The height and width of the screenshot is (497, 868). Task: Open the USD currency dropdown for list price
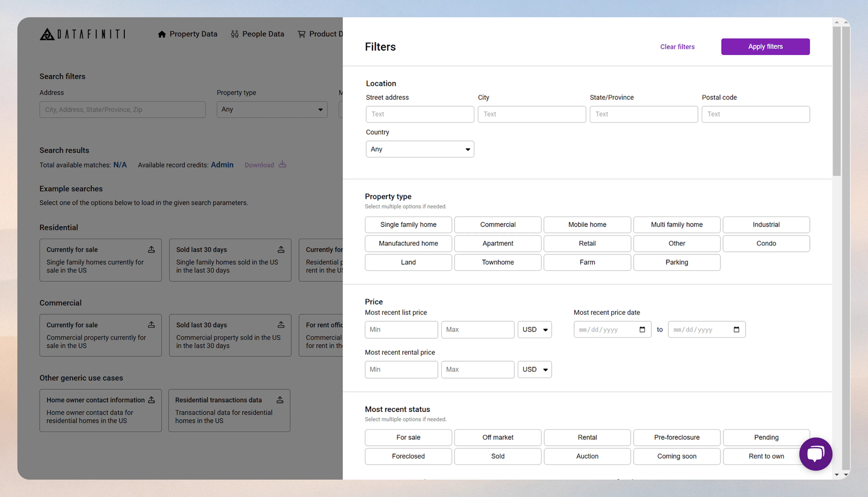[534, 329]
